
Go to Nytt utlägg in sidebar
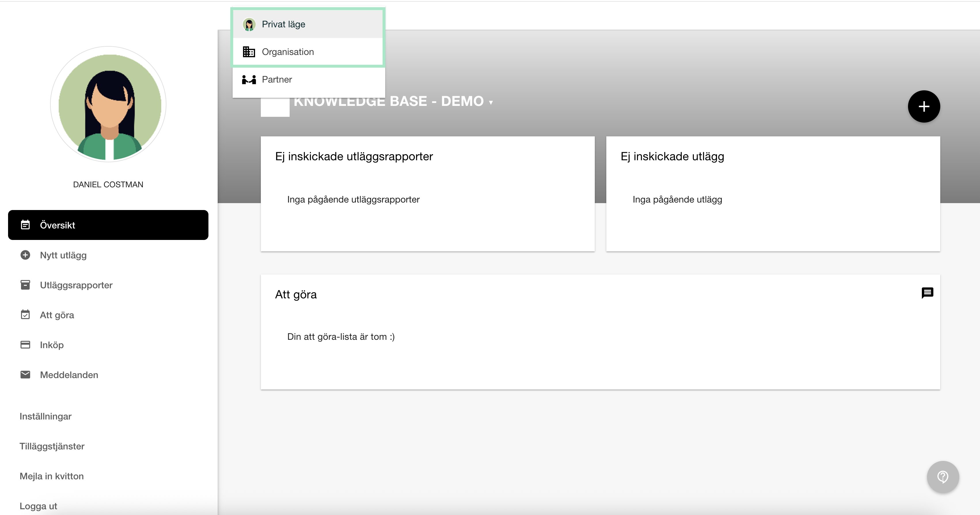coord(108,255)
